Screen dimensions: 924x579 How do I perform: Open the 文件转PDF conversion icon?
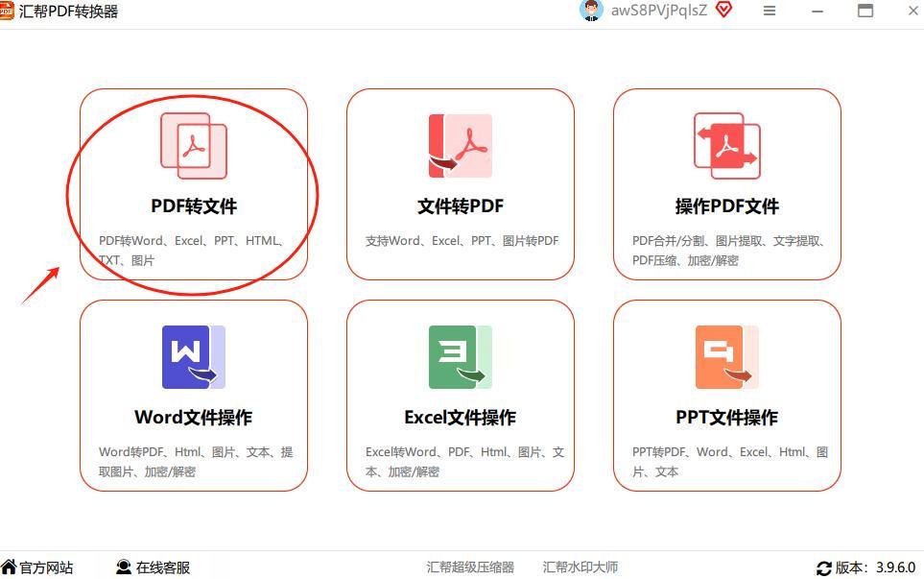(x=459, y=145)
